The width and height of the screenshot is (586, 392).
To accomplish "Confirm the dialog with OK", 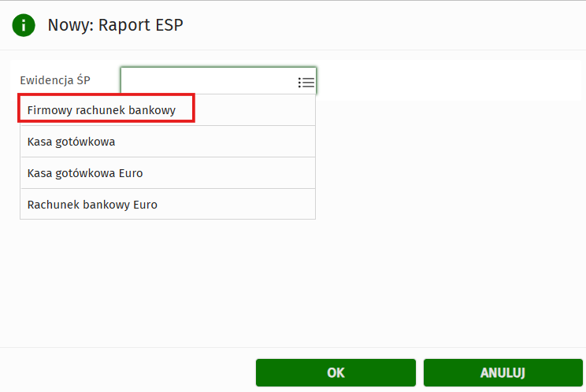I will coord(336,373).
